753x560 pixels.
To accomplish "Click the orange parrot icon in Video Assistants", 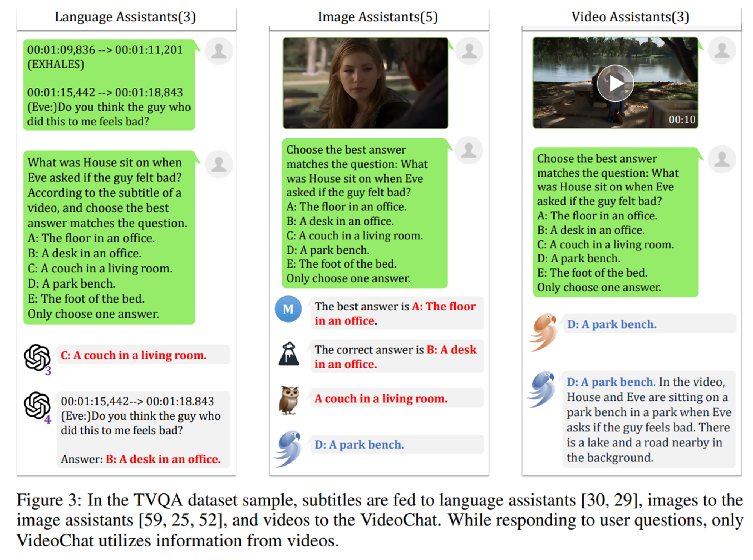I will click(x=543, y=332).
